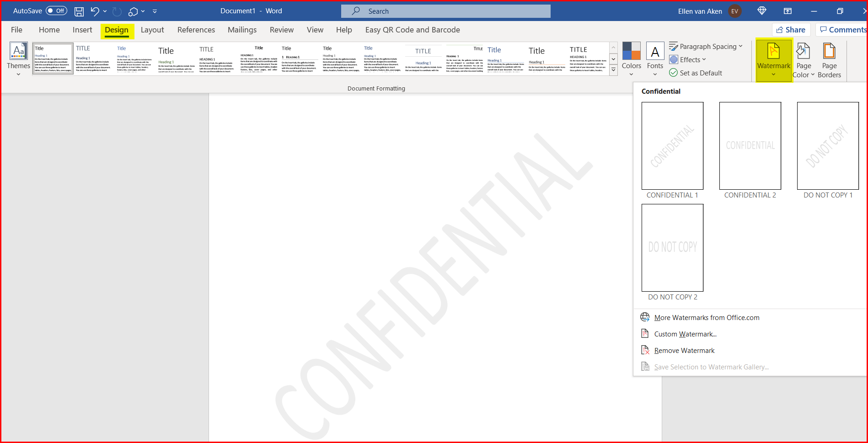This screenshot has height=443, width=868.
Task: Open the Easy QR Code and Barcode tab
Action: pos(412,30)
